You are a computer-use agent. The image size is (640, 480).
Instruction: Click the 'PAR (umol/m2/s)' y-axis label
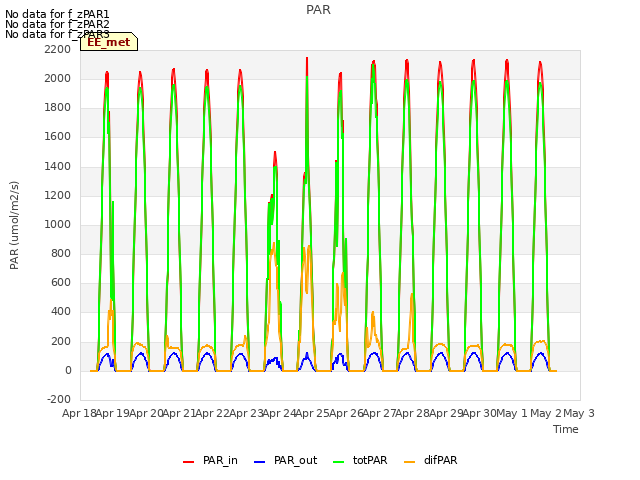[14, 225]
